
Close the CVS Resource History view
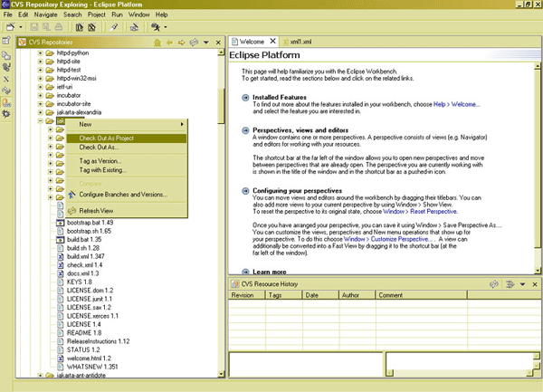point(535,284)
